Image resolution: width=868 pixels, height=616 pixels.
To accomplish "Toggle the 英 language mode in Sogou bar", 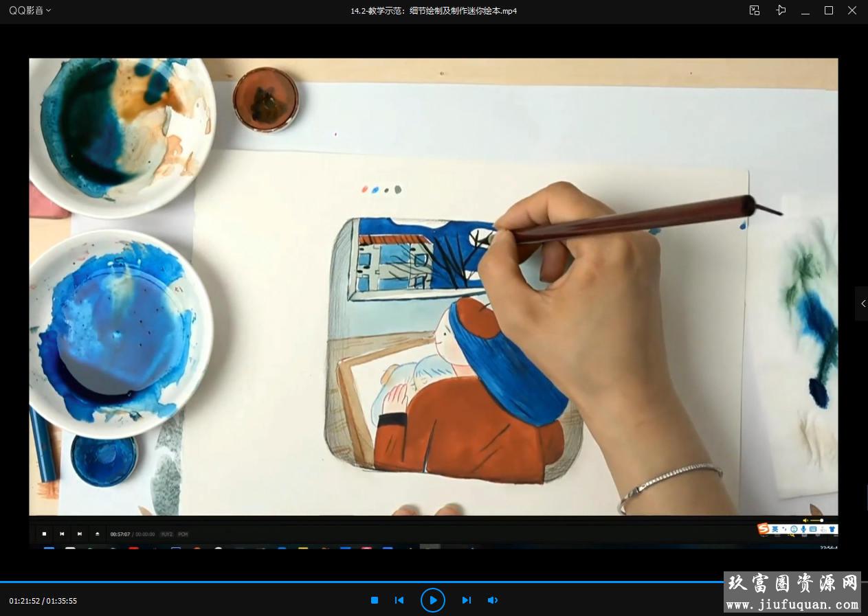I will pyautogui.click(x=775, y=529).
